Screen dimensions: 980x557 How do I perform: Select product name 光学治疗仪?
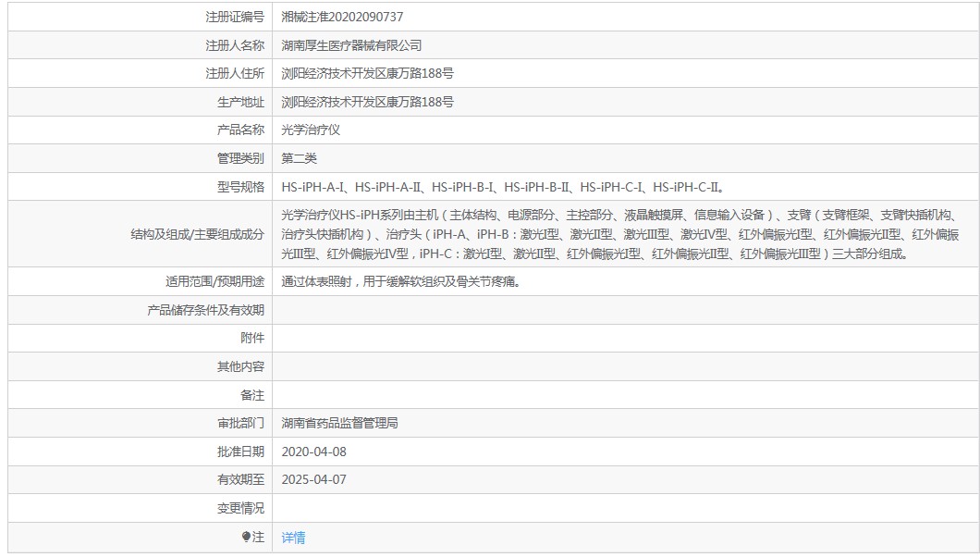[x=311, y=130]
